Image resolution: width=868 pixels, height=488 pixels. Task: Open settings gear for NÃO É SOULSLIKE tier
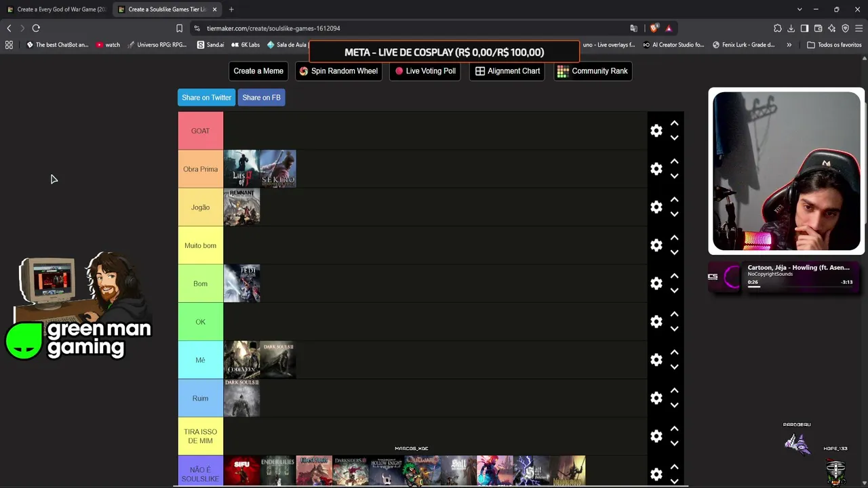pos(656,474)
